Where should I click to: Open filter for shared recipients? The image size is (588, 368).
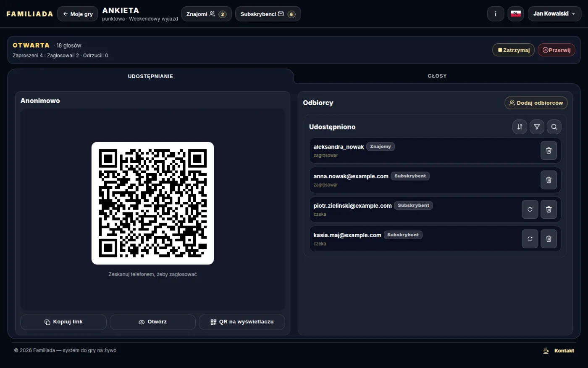coord(537,127)
